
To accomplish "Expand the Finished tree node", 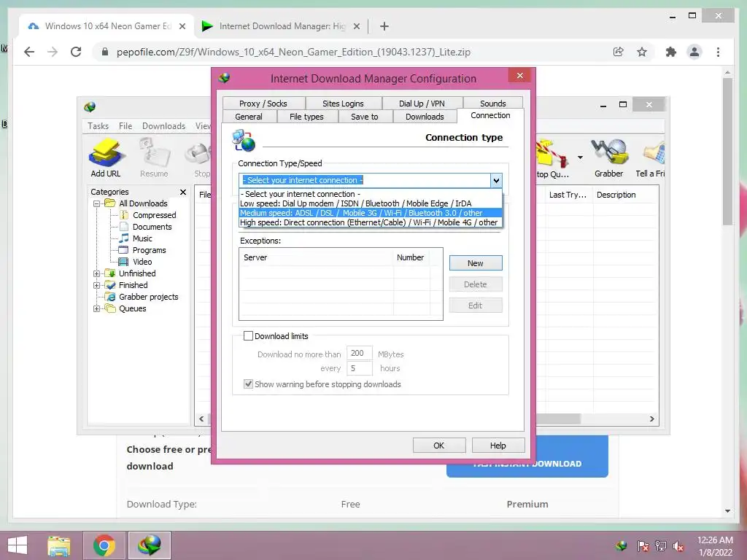I will tap(97, 285).
